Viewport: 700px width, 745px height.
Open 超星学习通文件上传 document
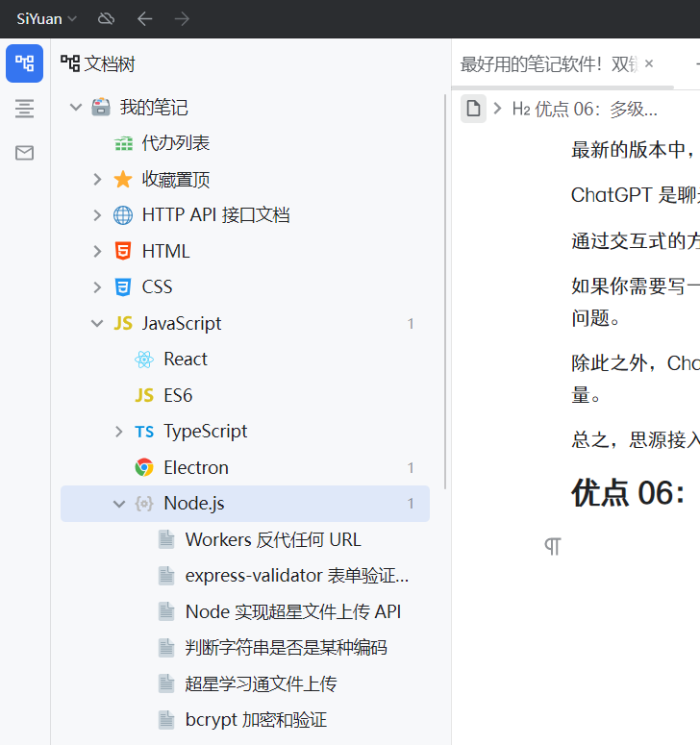[x=262, y=684]
